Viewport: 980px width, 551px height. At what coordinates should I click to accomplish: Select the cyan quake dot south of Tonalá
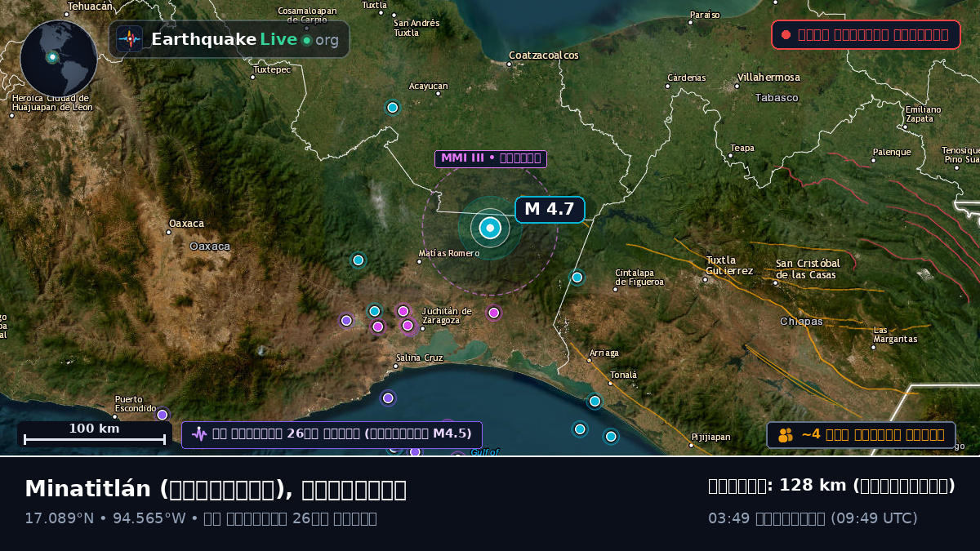595,401
